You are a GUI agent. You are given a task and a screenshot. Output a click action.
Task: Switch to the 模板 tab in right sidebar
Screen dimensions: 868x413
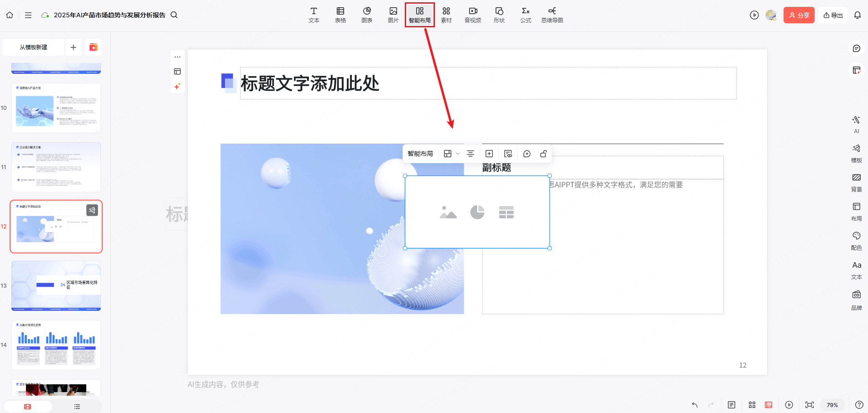[857, 154]
